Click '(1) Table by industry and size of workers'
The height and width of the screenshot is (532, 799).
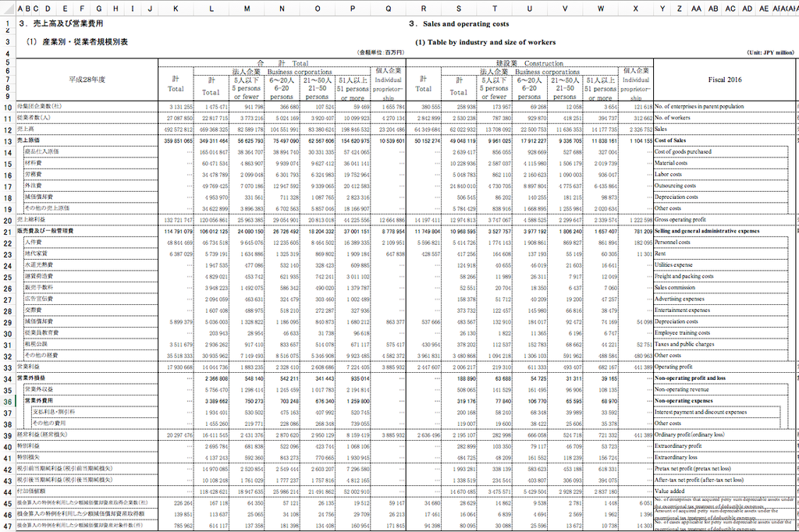coord(485,42)
